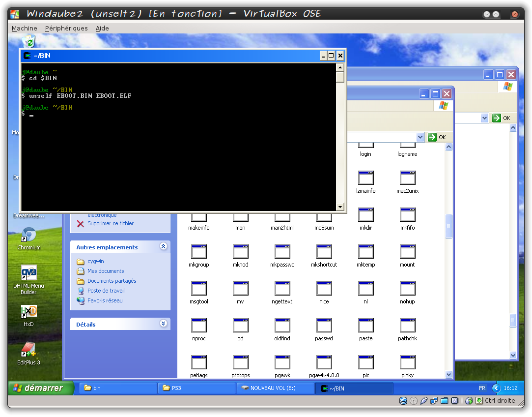
Task: Open the Mes documents link
Action: tap(106, 271)
